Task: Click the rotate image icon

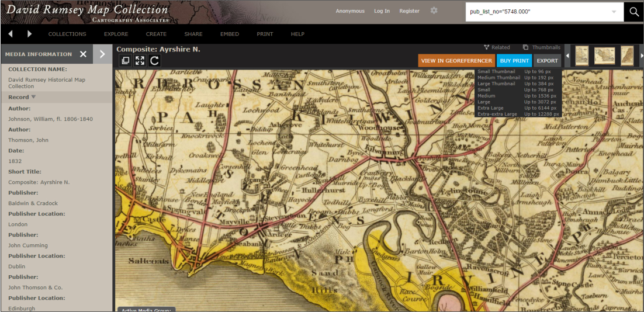Action: pyautogui.click(x=154, y=61)
